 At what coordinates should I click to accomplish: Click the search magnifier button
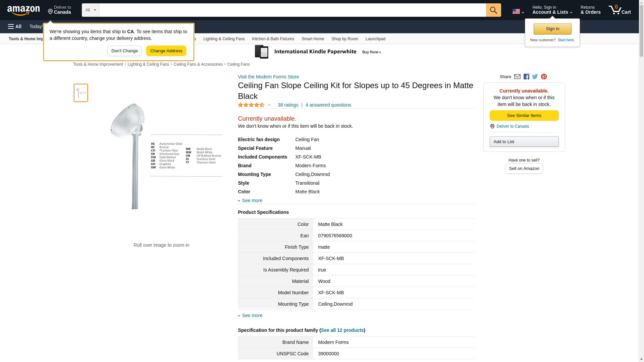(x=493, y=10)
